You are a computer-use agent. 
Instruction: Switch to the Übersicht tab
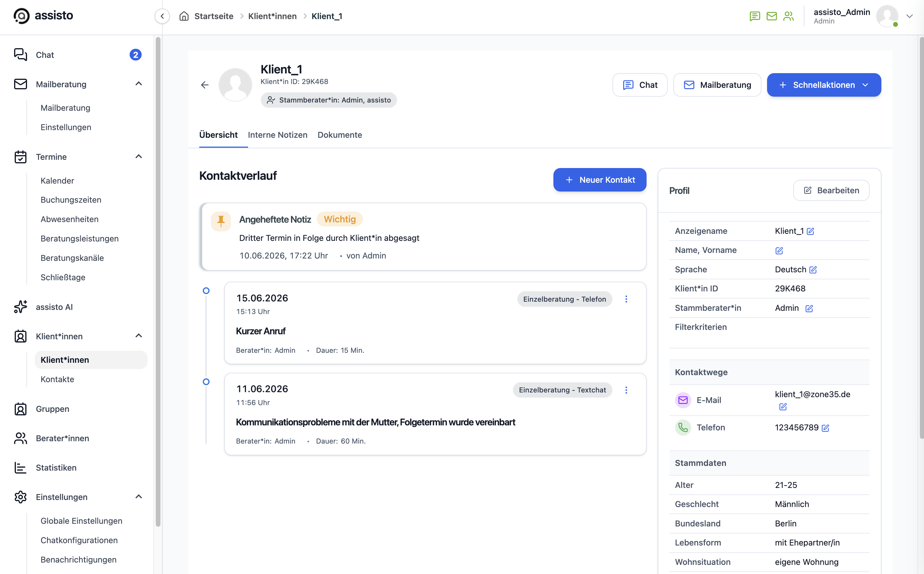(218, 135)
